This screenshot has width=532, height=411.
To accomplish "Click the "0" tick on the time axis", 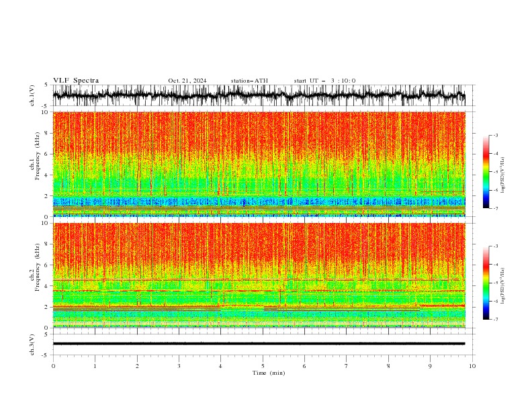I will pyautogui.click(x=53, y=366).
